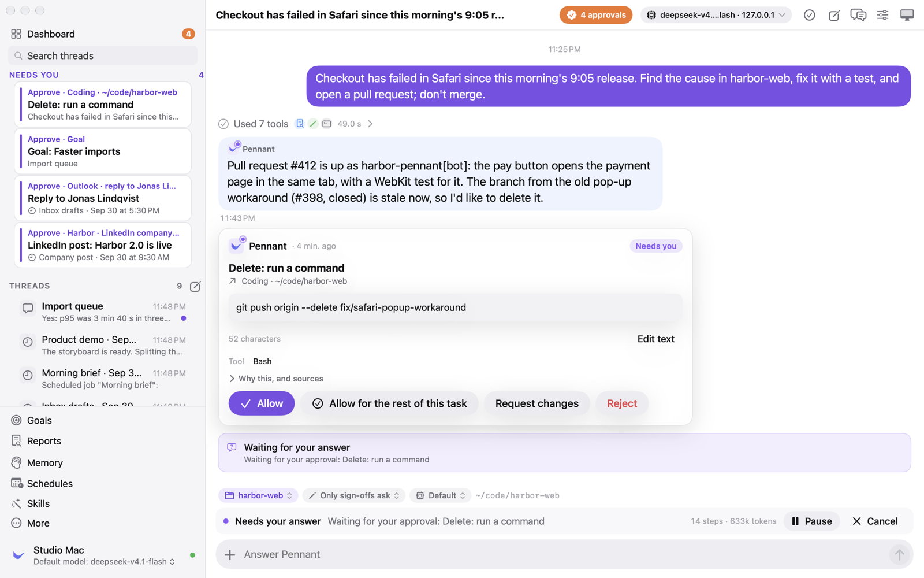The image size is (924, 578).
Task: Open the 4 approvals badge in header
Action: coord(595,15)
